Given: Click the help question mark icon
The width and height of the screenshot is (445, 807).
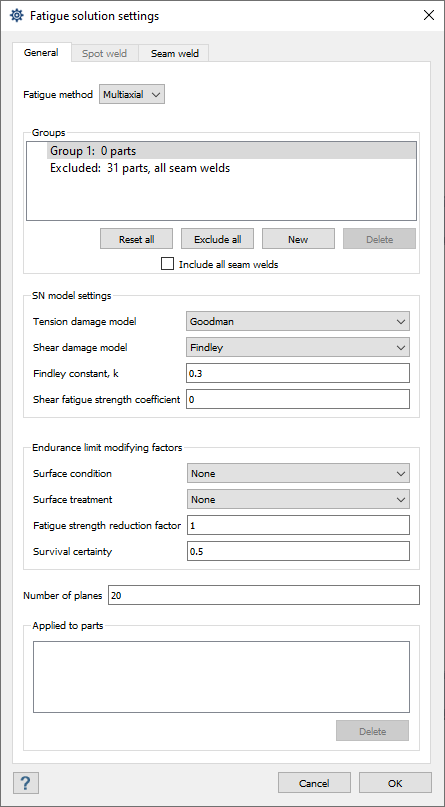Looking at the screenshot, I should click(24, 783).
